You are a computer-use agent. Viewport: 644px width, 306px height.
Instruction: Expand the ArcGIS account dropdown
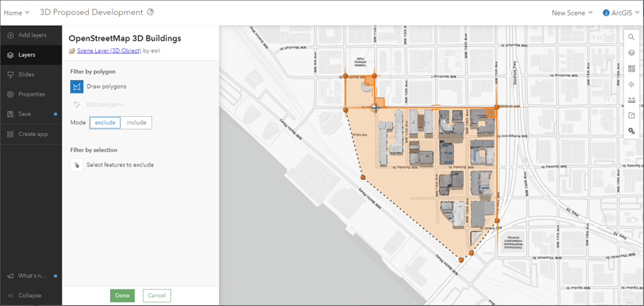click(x=621, y=12)
